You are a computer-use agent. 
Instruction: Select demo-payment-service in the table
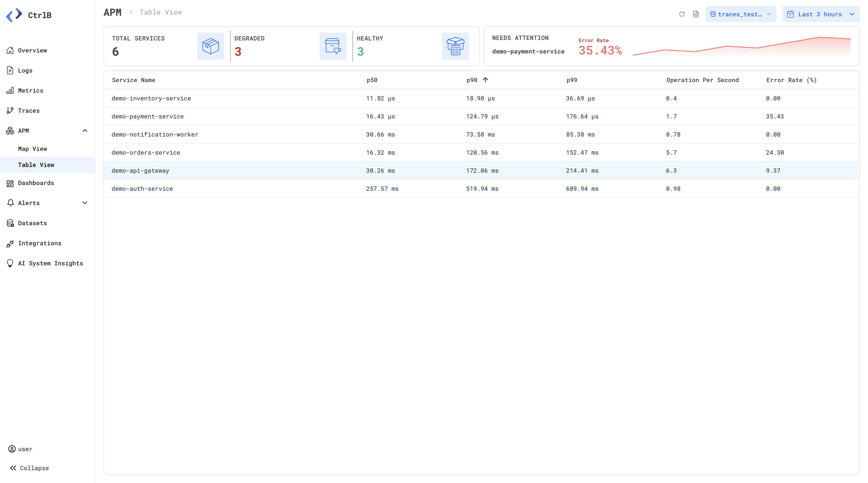point(481,116)
